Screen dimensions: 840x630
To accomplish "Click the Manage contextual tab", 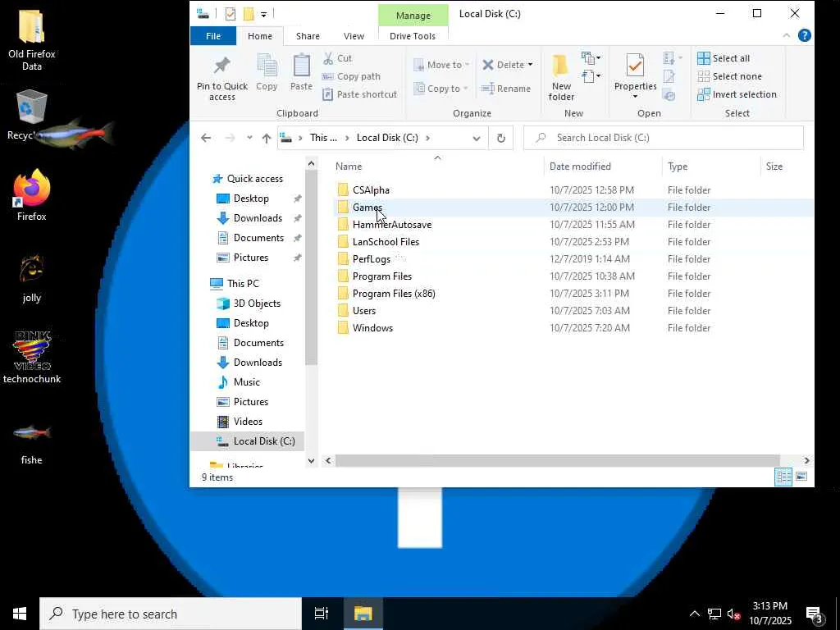I will click(413, 16).
